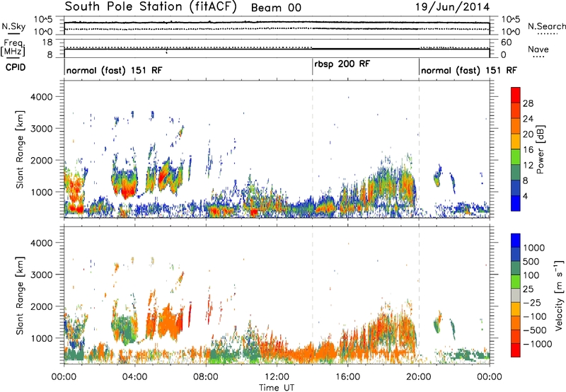The image size is (566, 392).
Task: Click the 'Power [dB]' colorbar title
Action: [x=540, y=149]
